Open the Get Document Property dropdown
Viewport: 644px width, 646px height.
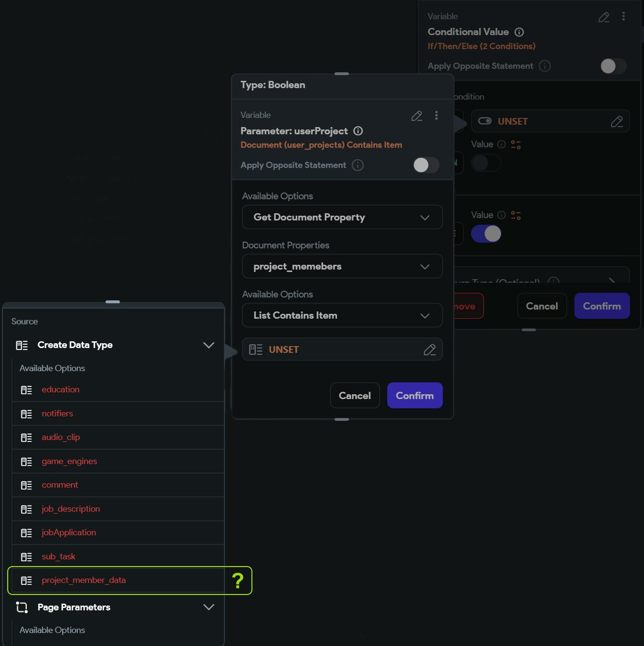tap(342, 217)
